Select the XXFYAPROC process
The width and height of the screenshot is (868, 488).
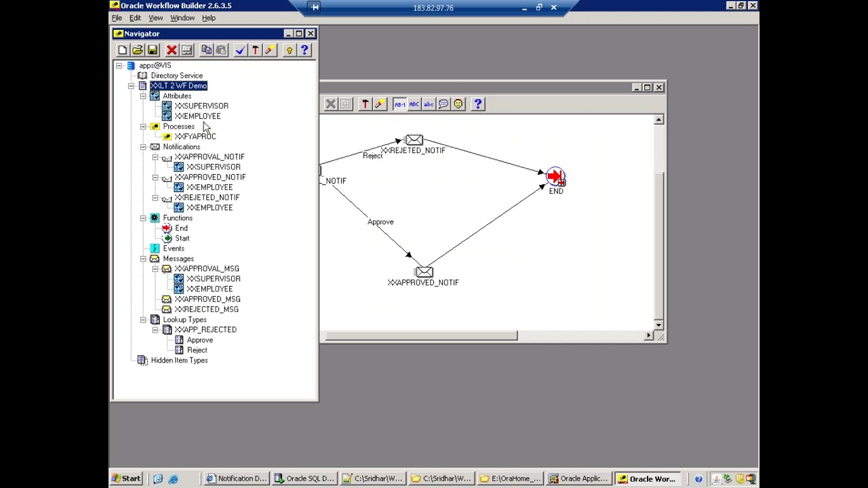click(195, 136)
